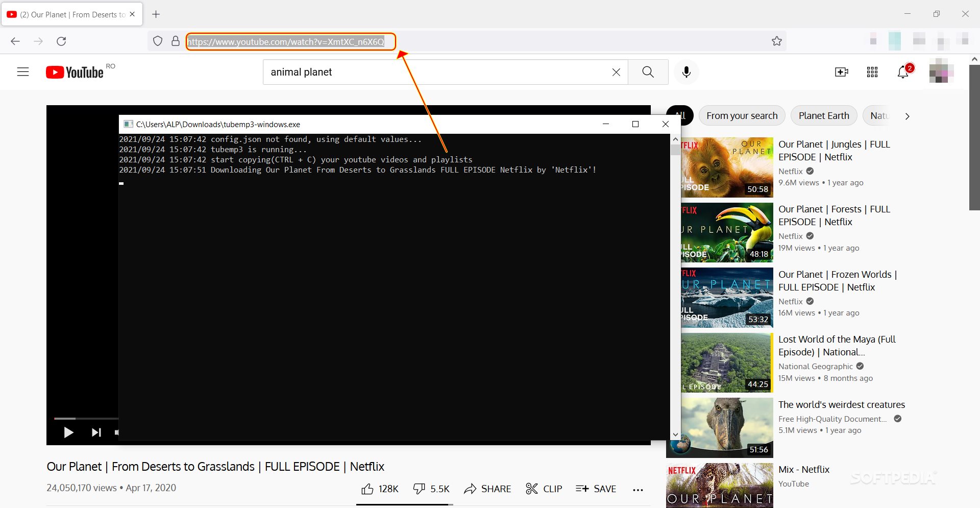Click the browser forward arrow
Screen dimensions: 980x508
(x=38, y=41)
